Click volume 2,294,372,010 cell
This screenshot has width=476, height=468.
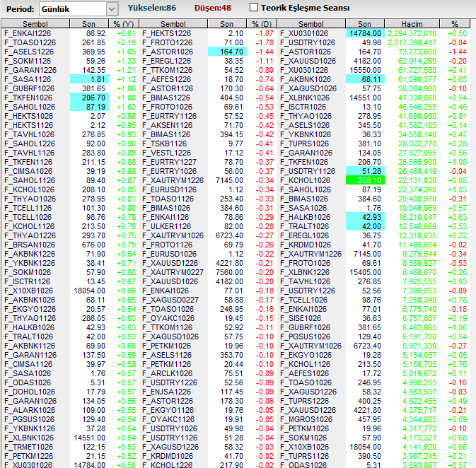pos(412,33)
